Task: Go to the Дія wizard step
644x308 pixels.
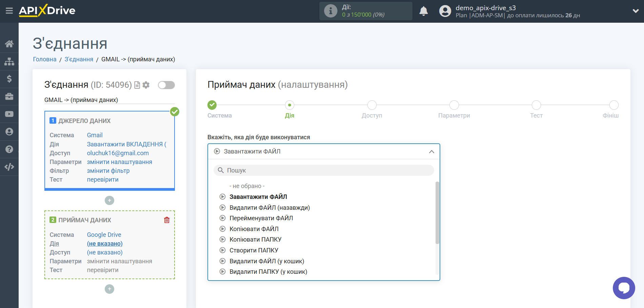Action: pos(289,105)
